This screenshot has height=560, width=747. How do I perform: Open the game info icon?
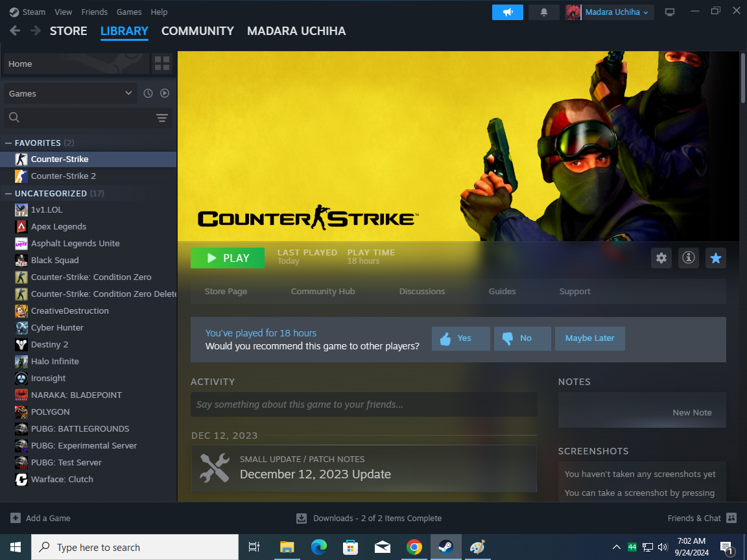point(688,258)
